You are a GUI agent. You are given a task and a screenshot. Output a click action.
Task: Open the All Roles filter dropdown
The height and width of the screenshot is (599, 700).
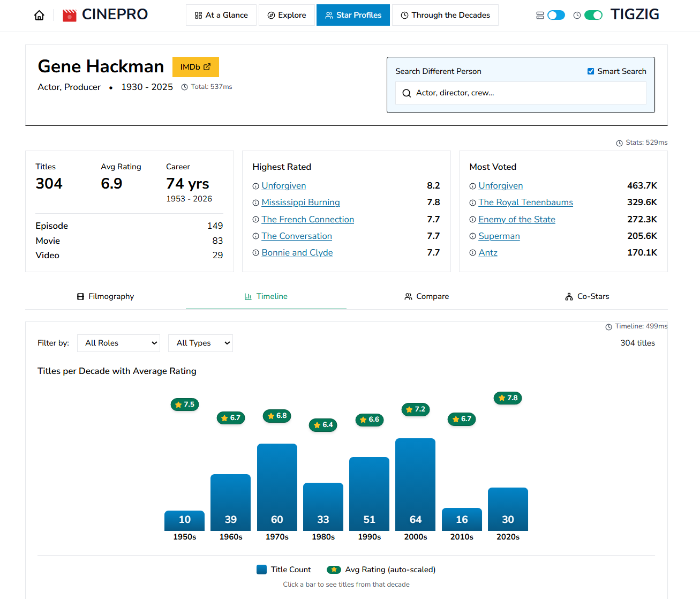click(x=119, y=343)
